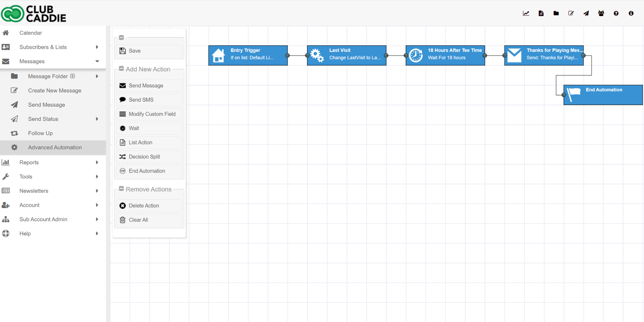644x322 pixels.
Task: Open the folder icon in top toolbar
Action: pos(556,13)
